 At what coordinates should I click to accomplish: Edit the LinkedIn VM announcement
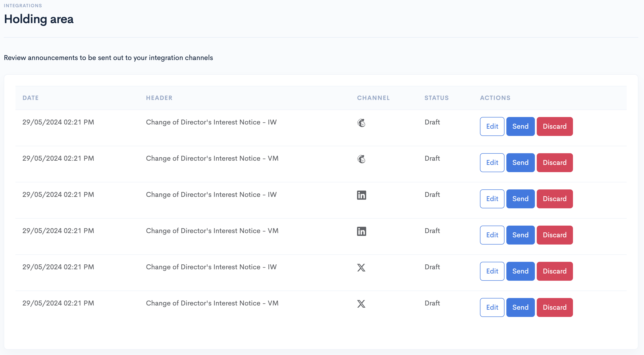(x=492, y=235)
